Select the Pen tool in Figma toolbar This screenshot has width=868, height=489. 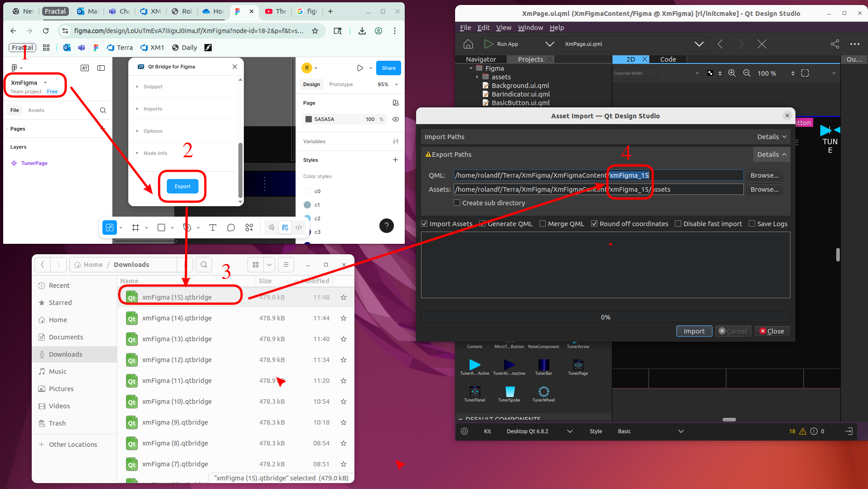pyautogui.click(x=187, y=228)
